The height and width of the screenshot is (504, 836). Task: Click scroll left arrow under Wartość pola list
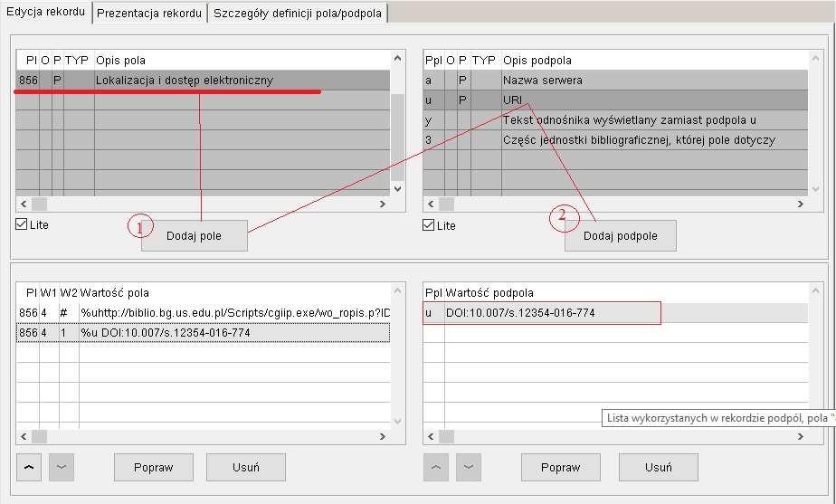click(x=24, y=436)
